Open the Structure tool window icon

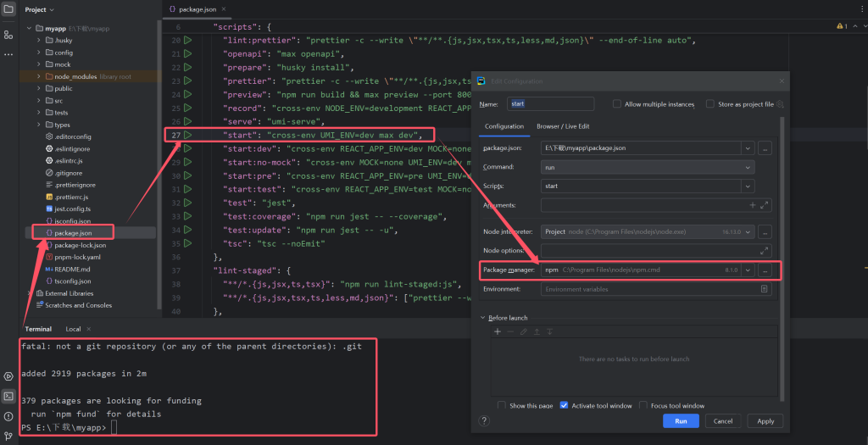coord(8,35)
